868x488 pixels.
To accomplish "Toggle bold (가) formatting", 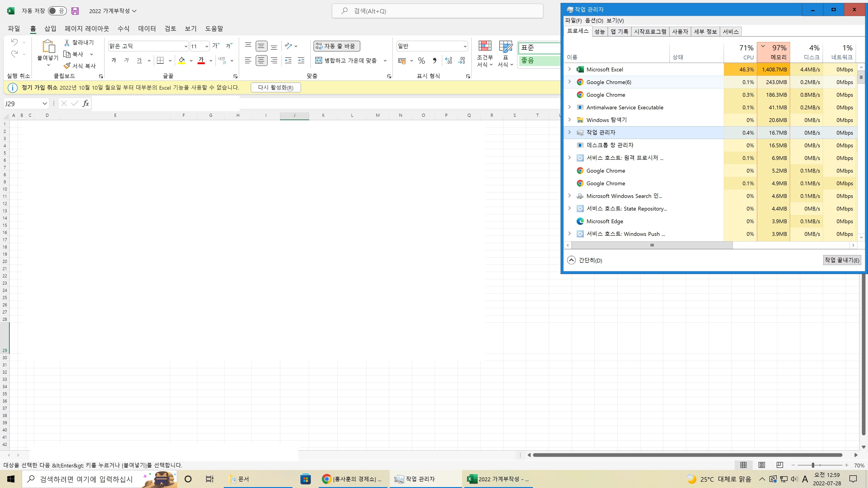I will click(x=113, y=60).
